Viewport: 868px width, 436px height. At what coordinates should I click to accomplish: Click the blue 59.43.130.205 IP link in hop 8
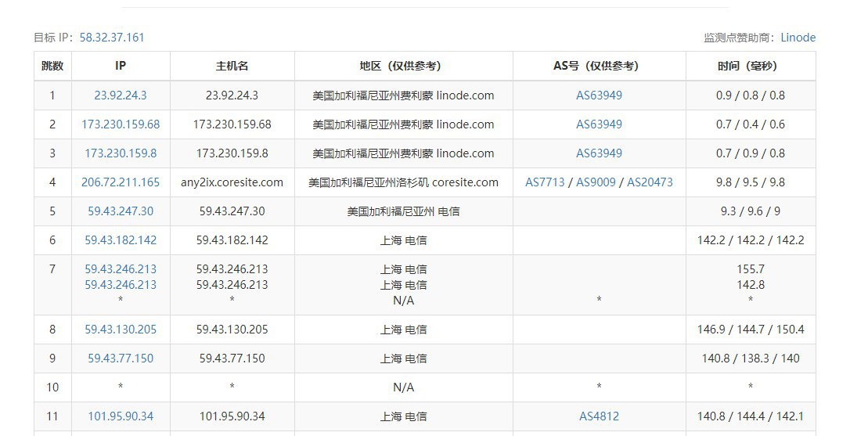tap(121, 330)
